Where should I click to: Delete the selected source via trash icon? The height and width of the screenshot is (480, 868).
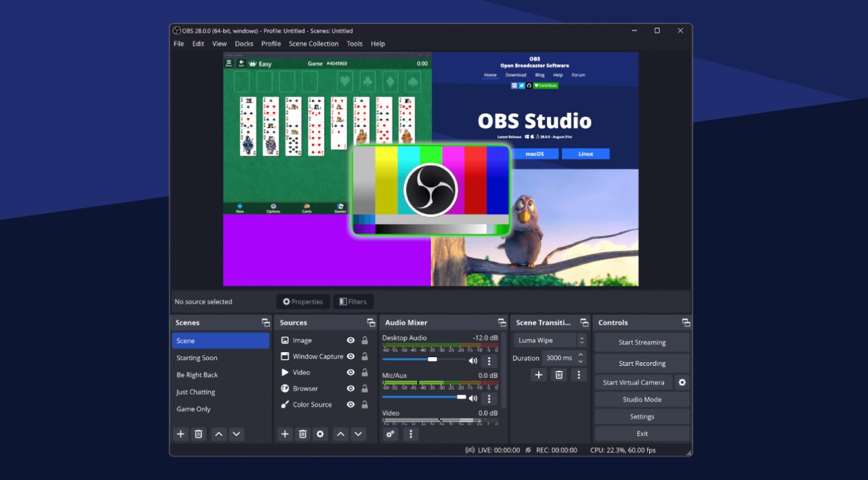[x=302, y=433]
